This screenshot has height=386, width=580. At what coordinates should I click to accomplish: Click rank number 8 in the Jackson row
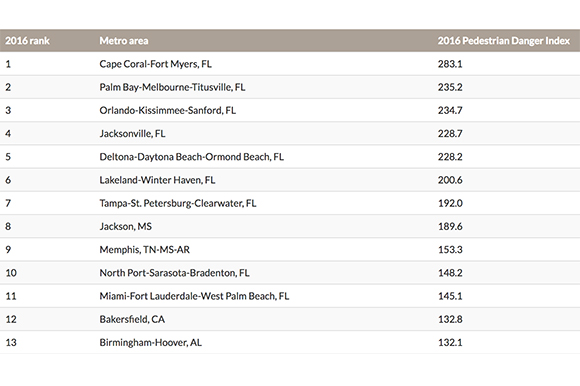(x=8, y=226)
